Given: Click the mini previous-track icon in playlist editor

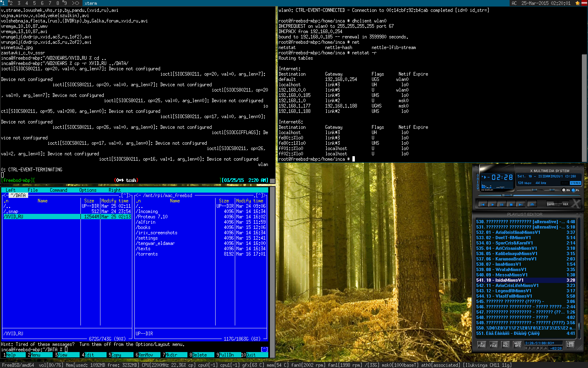Looking at the screenshot, I should coord(526,348).
